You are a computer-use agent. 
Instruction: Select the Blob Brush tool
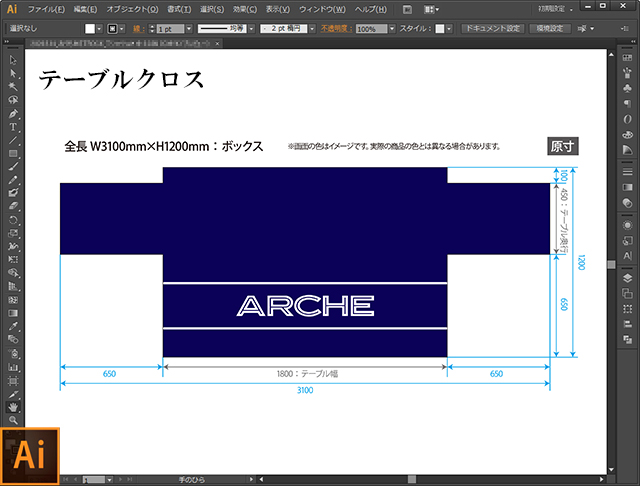(13, 193)
